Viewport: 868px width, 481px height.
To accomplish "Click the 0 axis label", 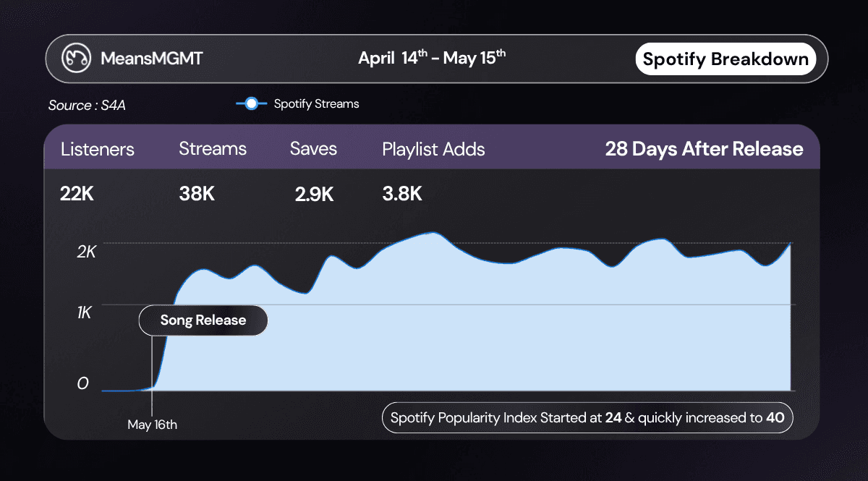I will [82, 384].
